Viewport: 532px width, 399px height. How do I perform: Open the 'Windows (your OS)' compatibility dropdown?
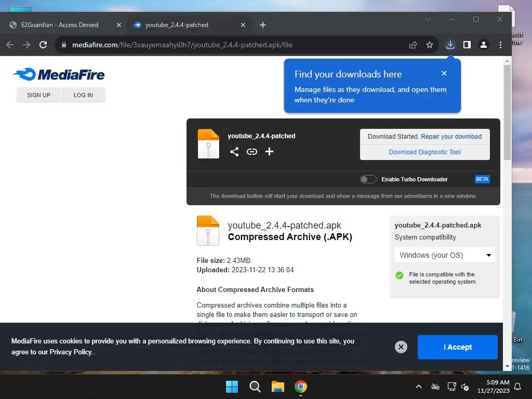click(445, 255)
